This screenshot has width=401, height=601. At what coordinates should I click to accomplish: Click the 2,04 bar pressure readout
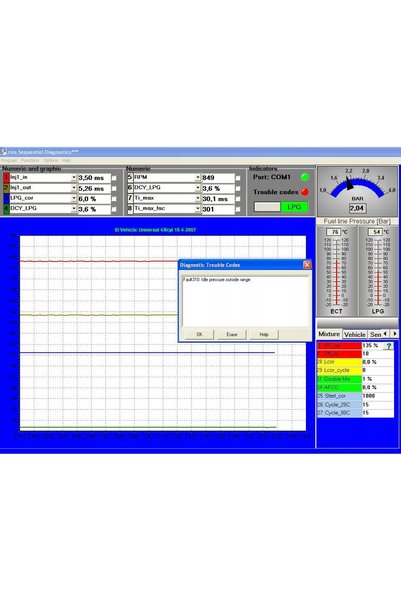click(x=357, y=209)
